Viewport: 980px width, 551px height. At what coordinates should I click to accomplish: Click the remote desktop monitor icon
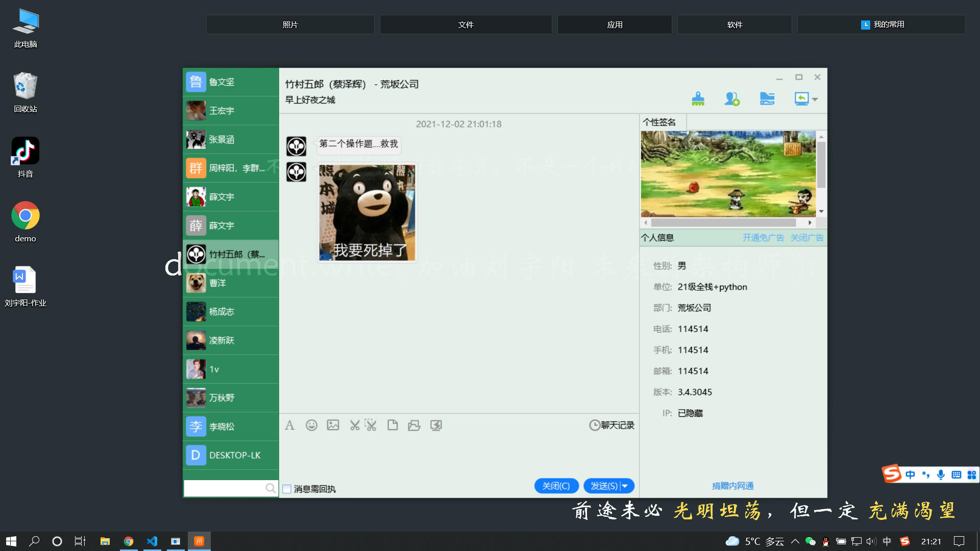tap(801, 98)
